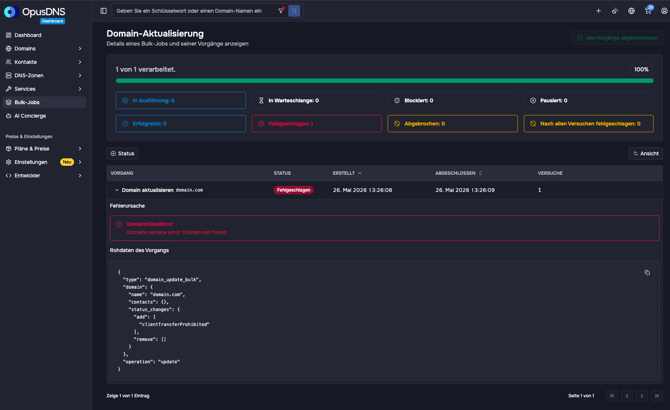670x410 pixels.
Task: Collapse the Domain aktualisieren row
Action: click(x=117, y=190)
